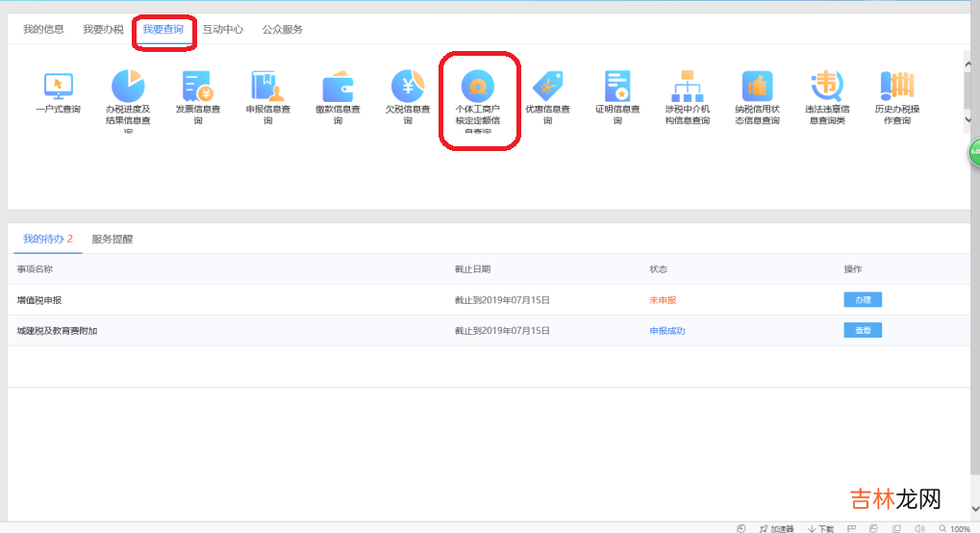
Task: Select the 涉税中介机构信息查询 icon
Action: point(688,86)
